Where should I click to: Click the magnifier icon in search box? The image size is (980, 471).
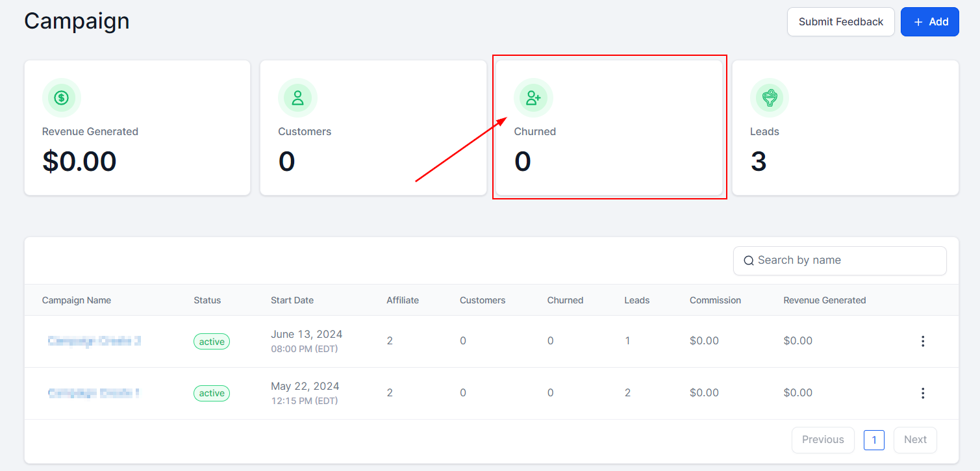coord(749,261)
